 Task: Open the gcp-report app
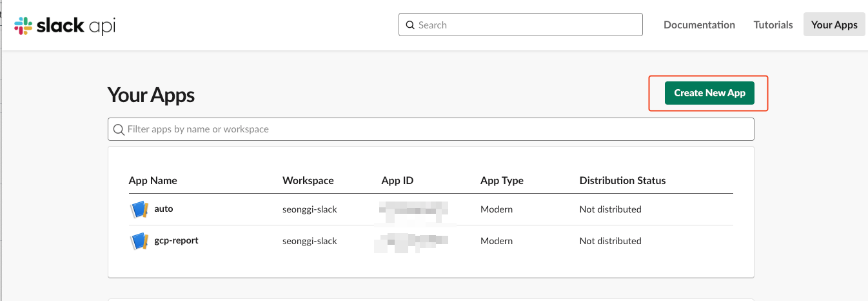(x=176, y=240)
